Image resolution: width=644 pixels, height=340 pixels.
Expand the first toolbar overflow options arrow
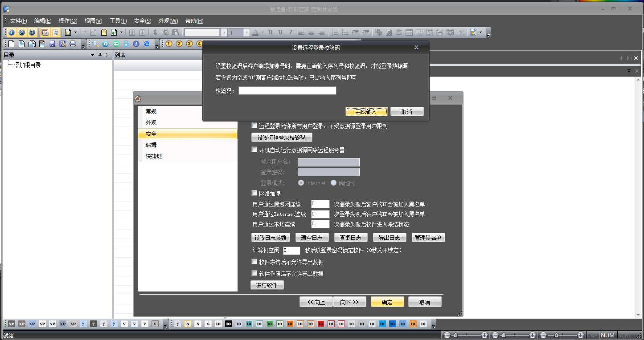(488, 34)
